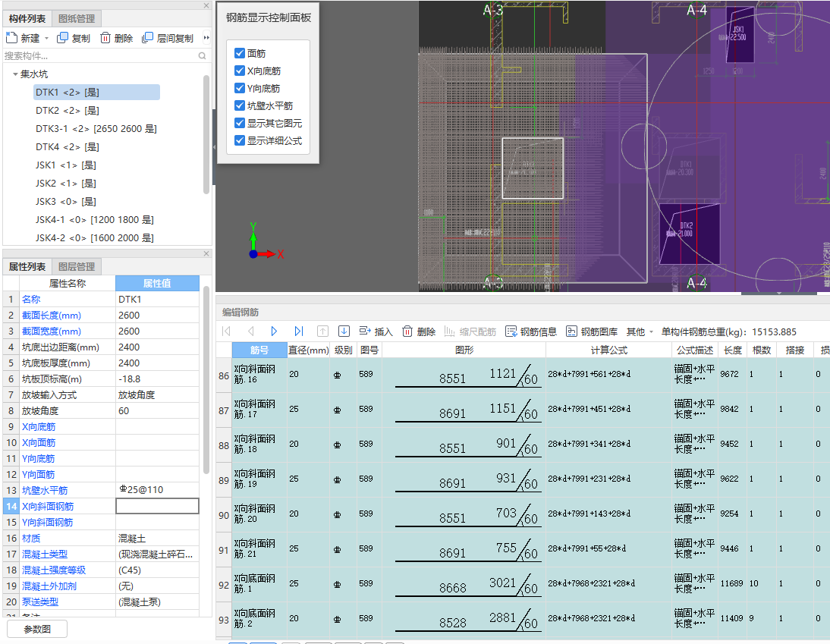The height and width of the screenshot is (644, 830).
Task: Toggle the Y向底筋 checkbox
Action: click(240, 88)
